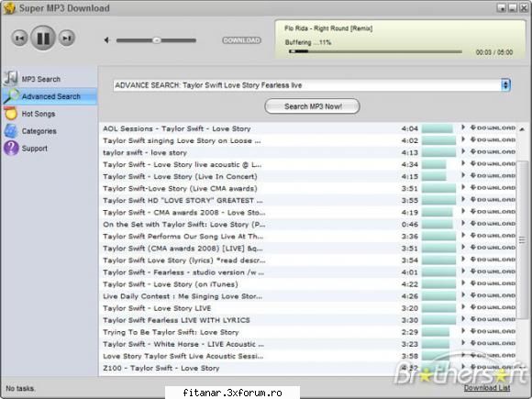Play preview of 'Performs Our Song Live'

click(x=463, y=235)
